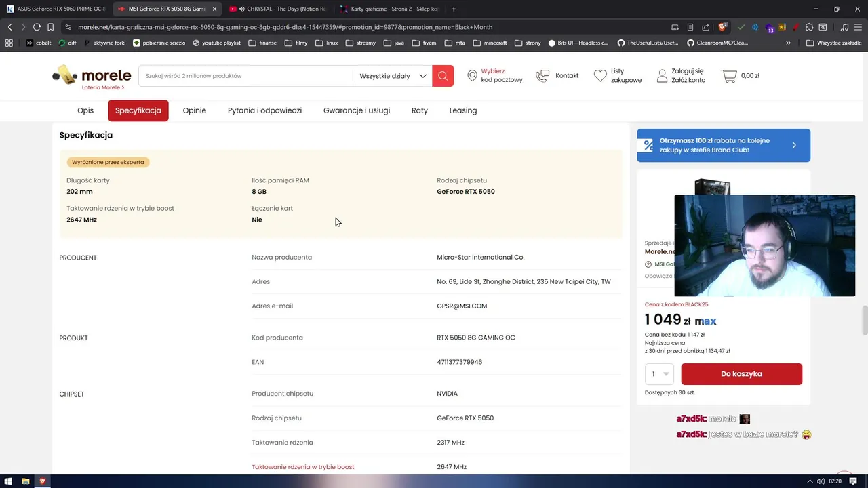Open the browser hamburger menu
Screen dimensions: 868x488
pos(859,27)
